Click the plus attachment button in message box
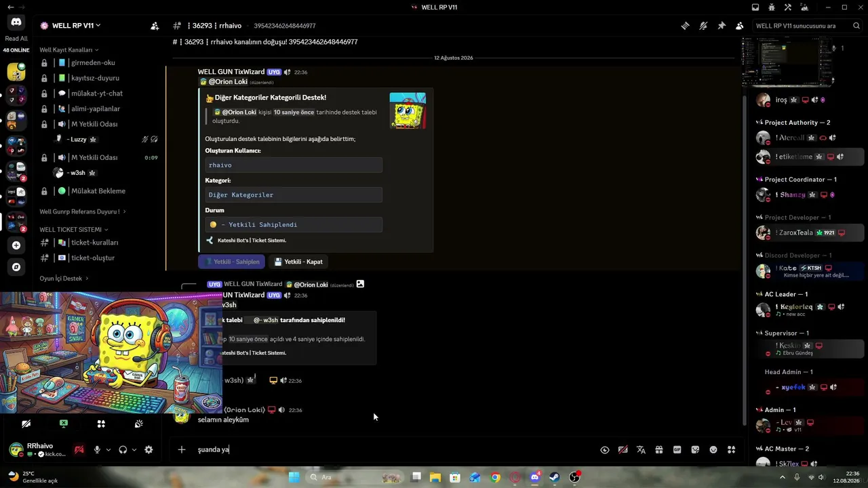Image resolution: width=868 pixels, height=488 pixels. point(181,449)
